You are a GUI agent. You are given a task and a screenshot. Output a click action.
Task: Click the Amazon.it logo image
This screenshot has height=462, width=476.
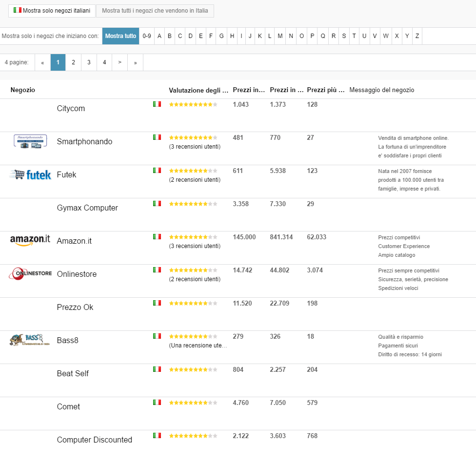click(30, 241)
